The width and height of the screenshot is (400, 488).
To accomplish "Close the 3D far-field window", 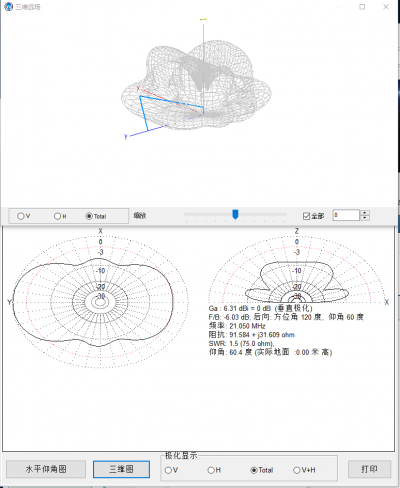I will tap(386, 7).
